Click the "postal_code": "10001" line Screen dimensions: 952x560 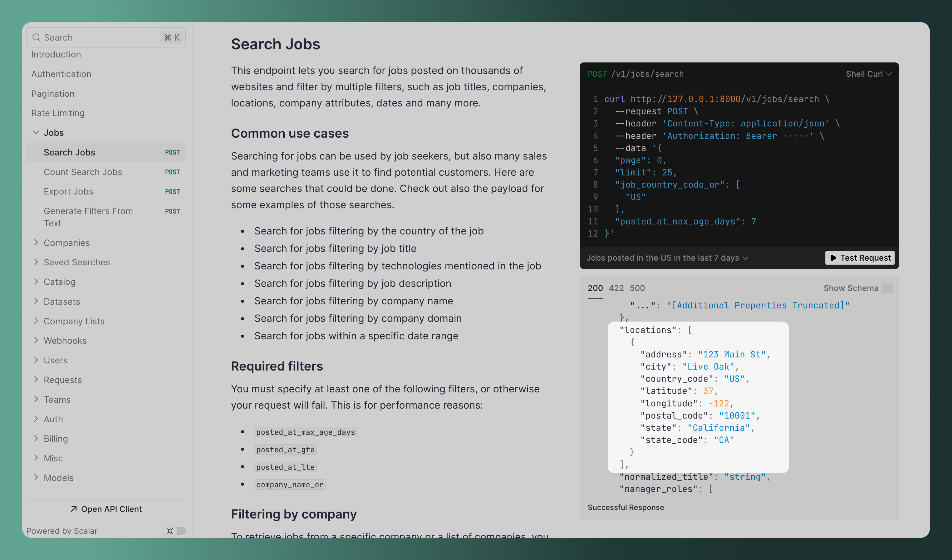coord(700,416)
